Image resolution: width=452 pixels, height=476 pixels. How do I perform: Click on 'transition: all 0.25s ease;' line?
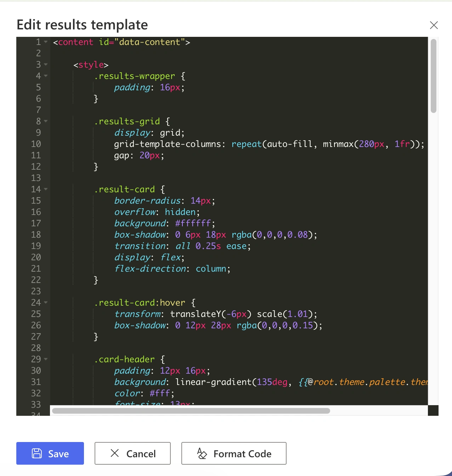(182, 246)
